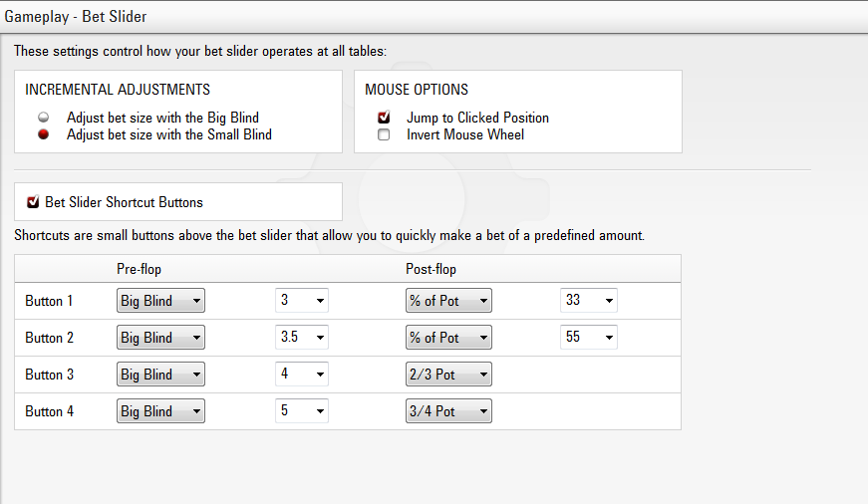Open Button 2 pre-flop Big Blind dropdown

(x=160, y=338)
